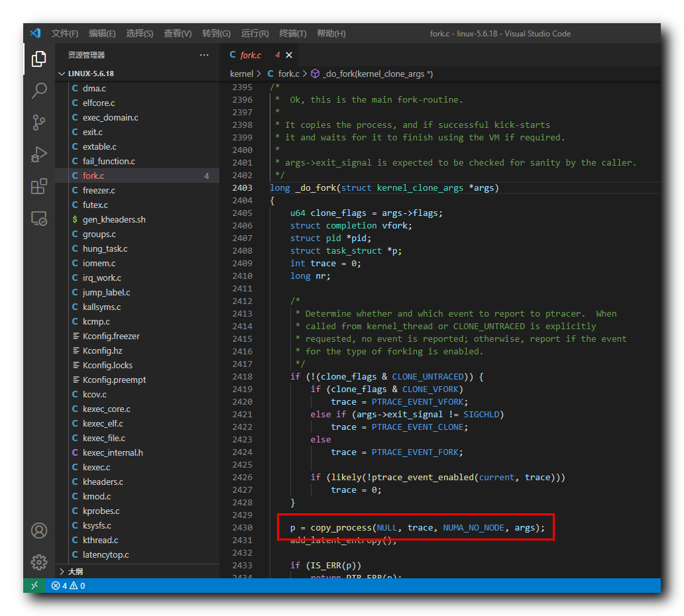Click copy_process call on line 2430
The width and height of the screenshot is (684, 616).
pyautogui.click(x=341, y=528)
